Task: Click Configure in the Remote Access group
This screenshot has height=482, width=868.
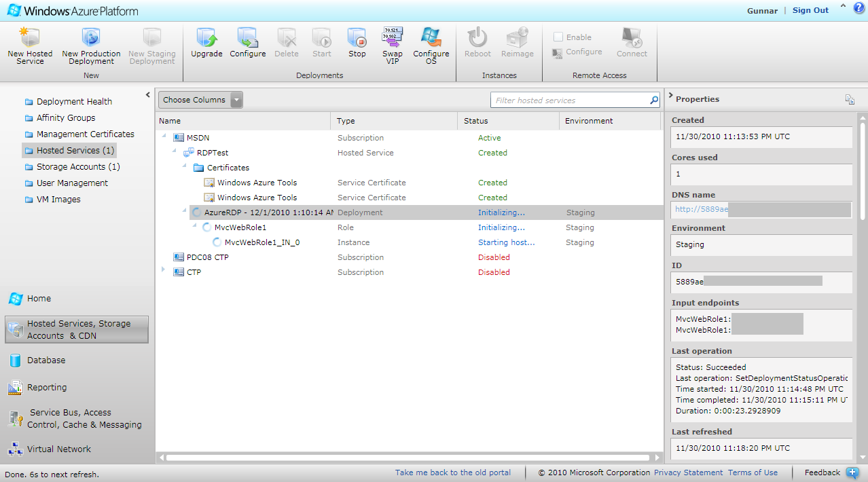Action: coord(577,52)
